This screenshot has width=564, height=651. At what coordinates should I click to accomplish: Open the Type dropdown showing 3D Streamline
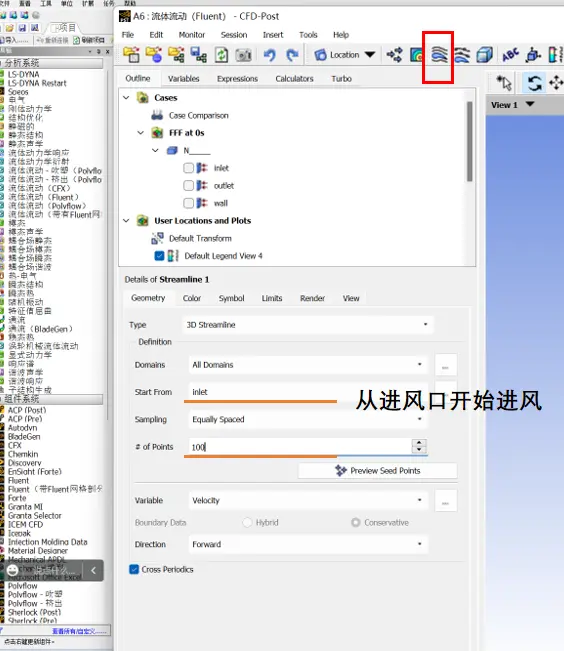point(308,325)
